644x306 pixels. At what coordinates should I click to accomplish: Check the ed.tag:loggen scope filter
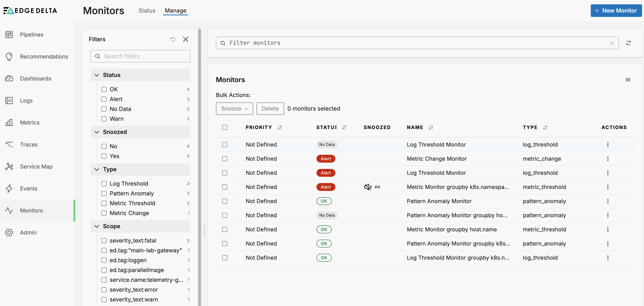(x=104, y=260)
